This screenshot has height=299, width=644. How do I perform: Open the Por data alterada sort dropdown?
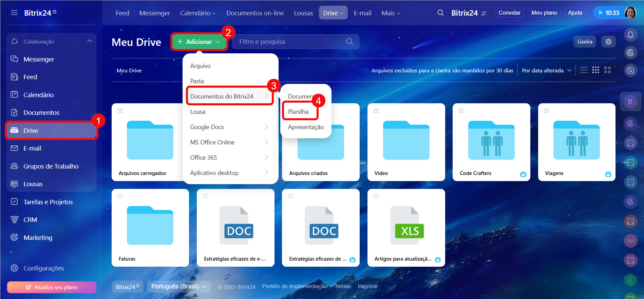546,70
